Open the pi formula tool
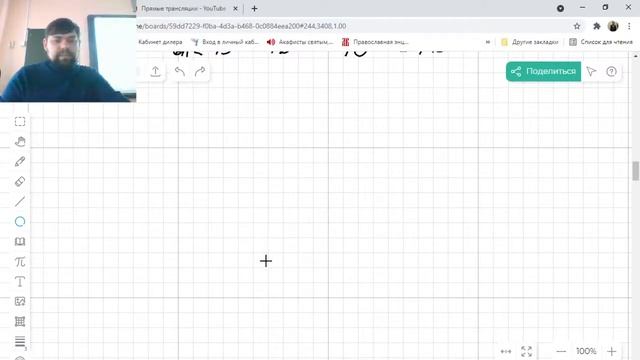The width and height of the screenshot is (640, 360). pos(20,262)
